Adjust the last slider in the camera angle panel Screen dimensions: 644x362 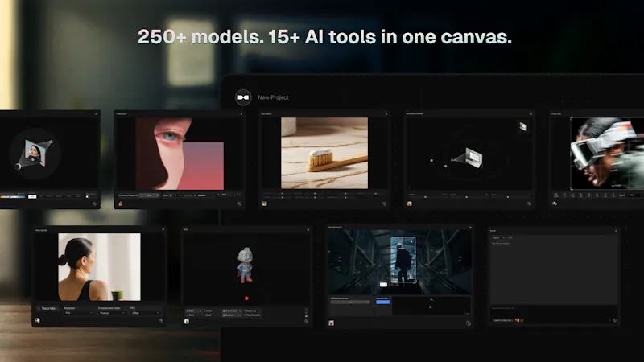click(x=509, y=197)
